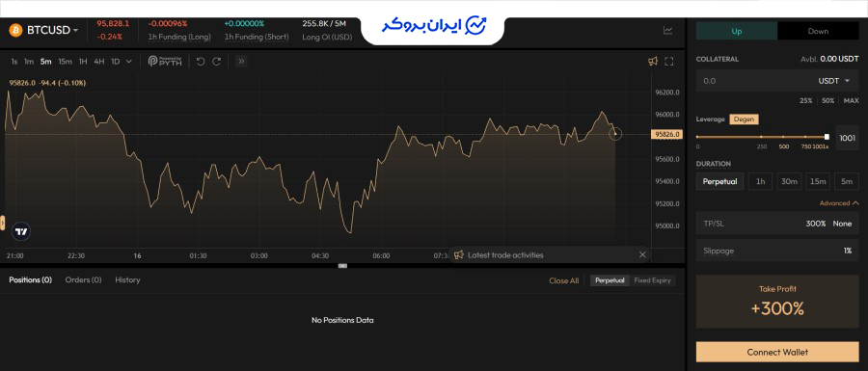Redo the chart action
This screenshot has height=371, width=868.
pos(216,62)
